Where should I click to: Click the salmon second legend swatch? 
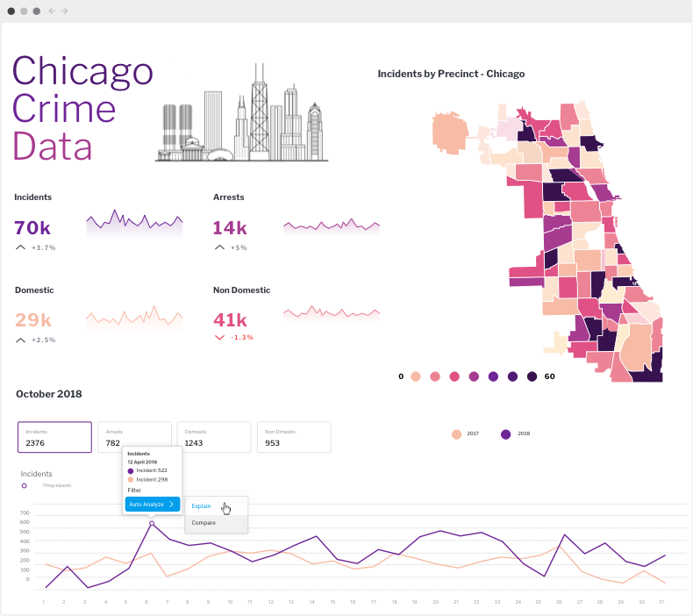click(435, 376)
